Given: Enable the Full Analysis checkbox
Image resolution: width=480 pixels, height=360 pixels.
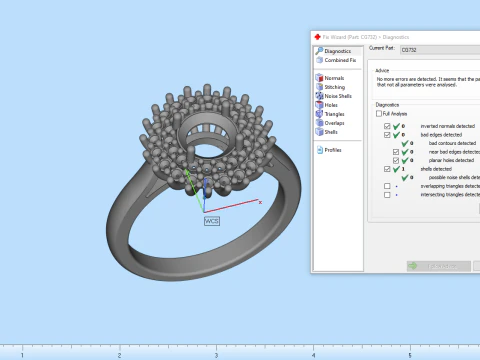Looking at the screenshot, I should pos(379,114).
